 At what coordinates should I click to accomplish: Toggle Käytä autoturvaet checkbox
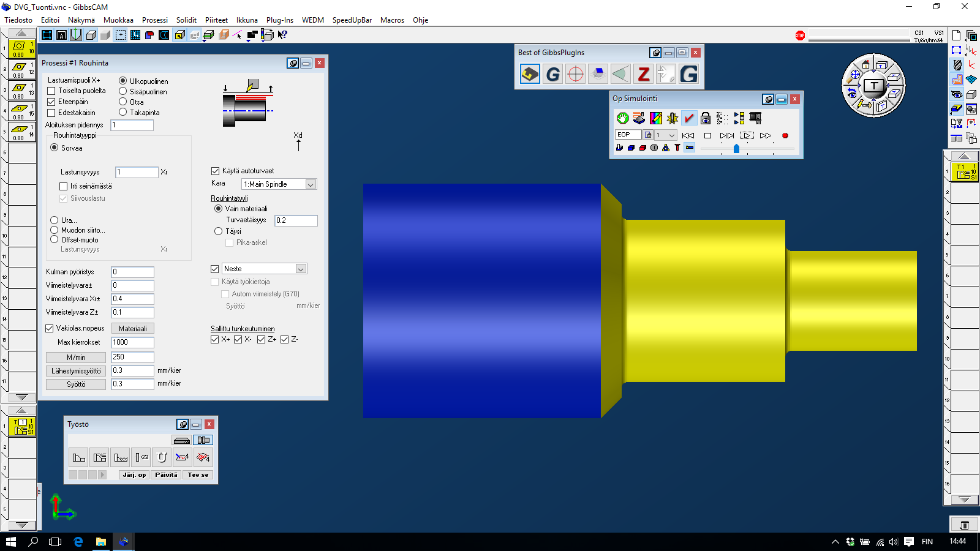215,171
